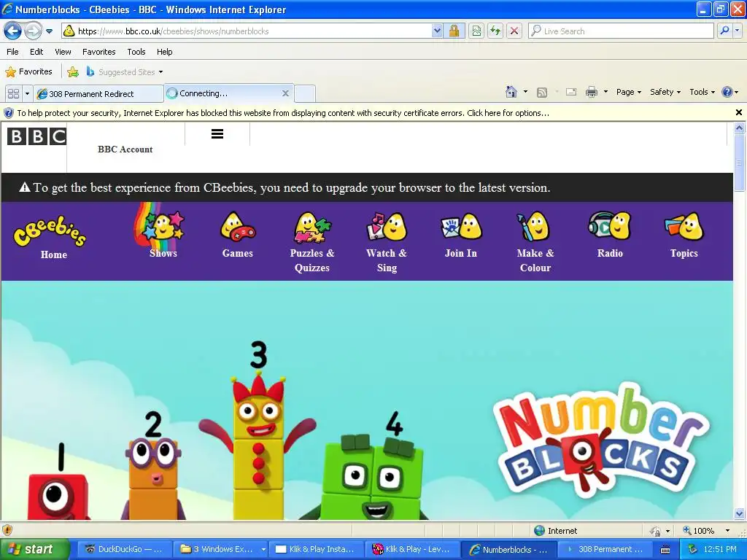Viewport: 747px width, 560px height.
Task: Open the Windows start button
Action: pos(34,549)
